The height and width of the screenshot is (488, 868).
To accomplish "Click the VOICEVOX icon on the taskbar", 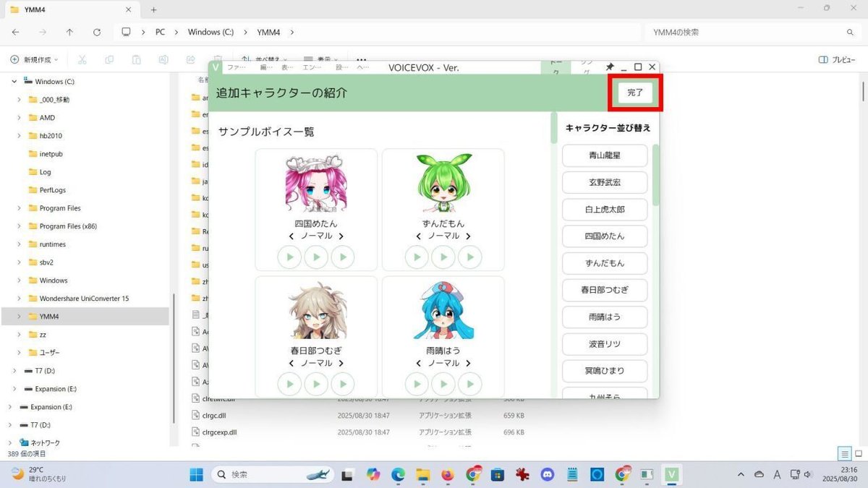I will [671, 474].
